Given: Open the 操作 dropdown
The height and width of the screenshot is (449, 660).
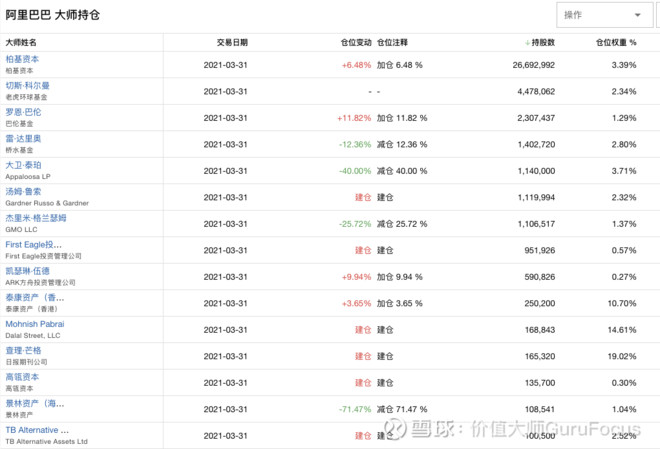Looking at the screenshot, I should click(604, 15).
